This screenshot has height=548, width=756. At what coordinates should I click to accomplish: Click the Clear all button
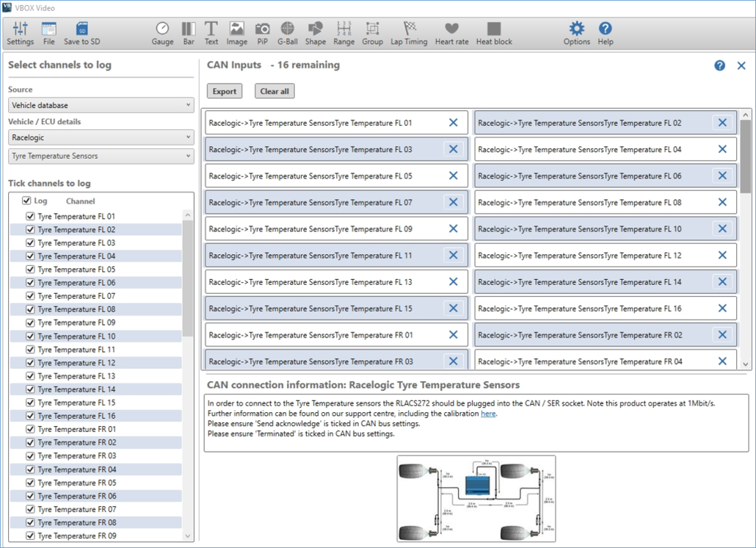coord(275,91)
